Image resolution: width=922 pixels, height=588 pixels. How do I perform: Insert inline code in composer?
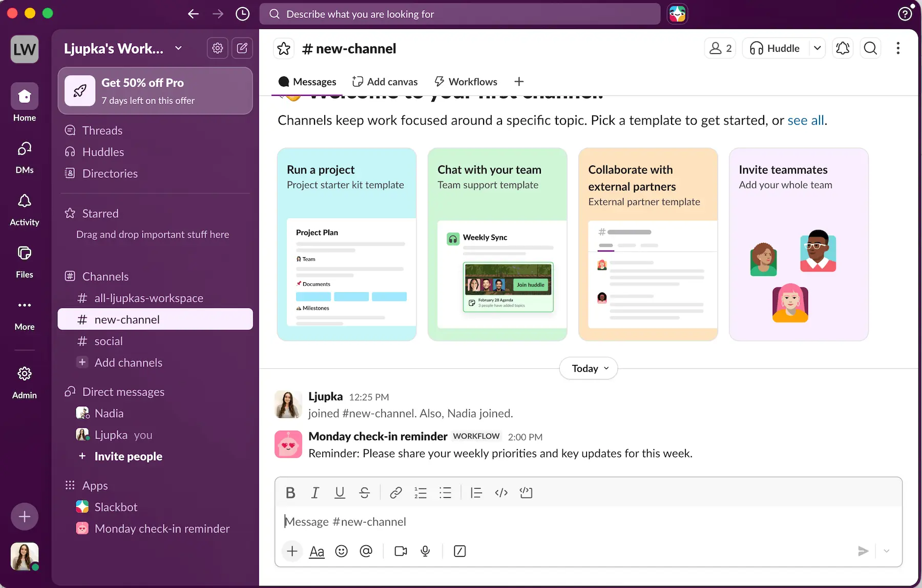(x=501, y=493)
